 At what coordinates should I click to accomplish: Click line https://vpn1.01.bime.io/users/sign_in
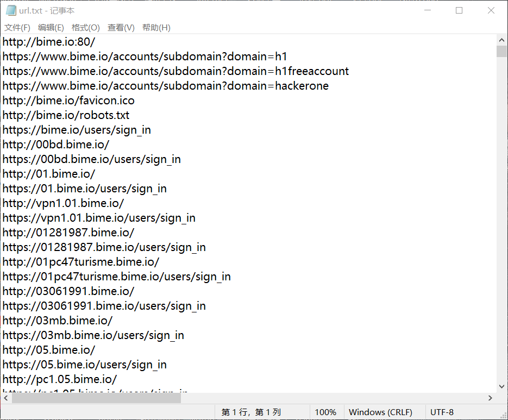point(99,218)
